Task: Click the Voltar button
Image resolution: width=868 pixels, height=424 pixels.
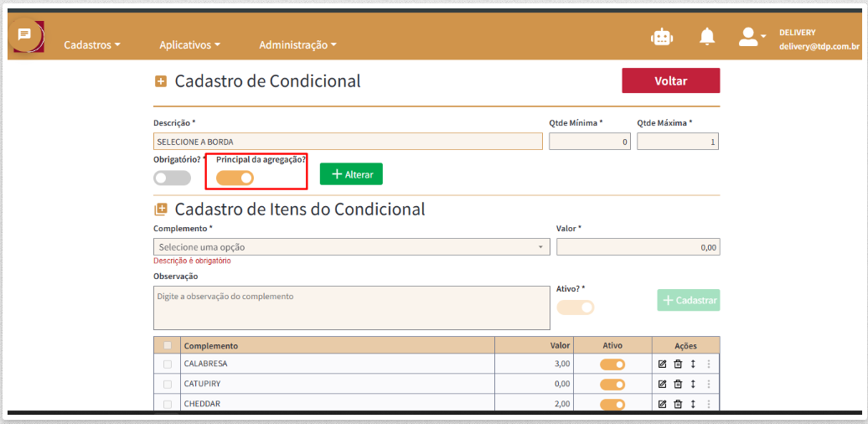Action: (671, 80)
